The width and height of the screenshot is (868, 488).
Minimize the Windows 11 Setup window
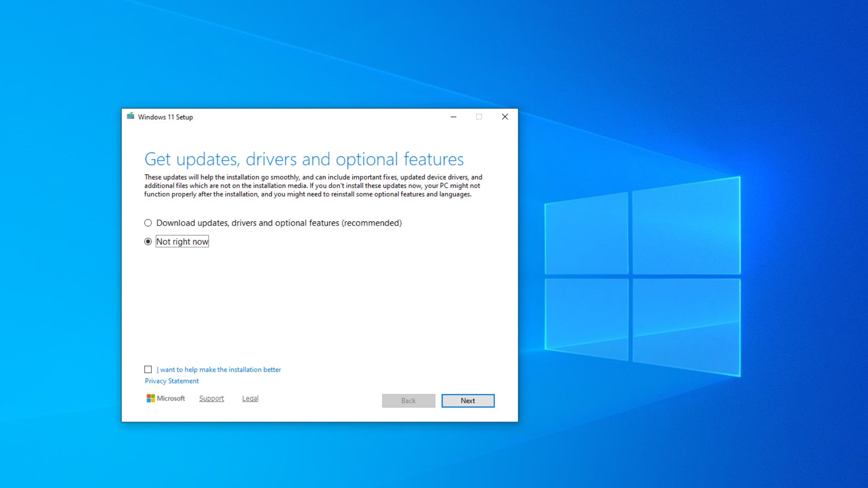[x=453, y=117]
